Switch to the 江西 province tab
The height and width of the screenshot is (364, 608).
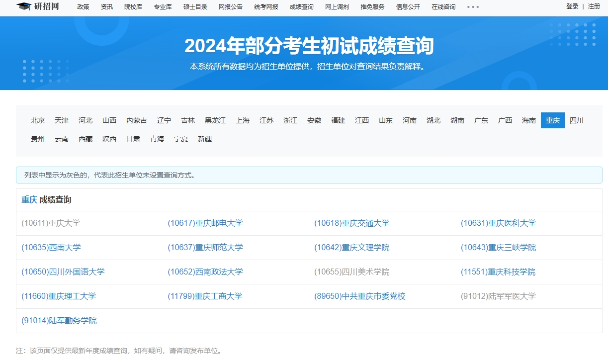362,120
